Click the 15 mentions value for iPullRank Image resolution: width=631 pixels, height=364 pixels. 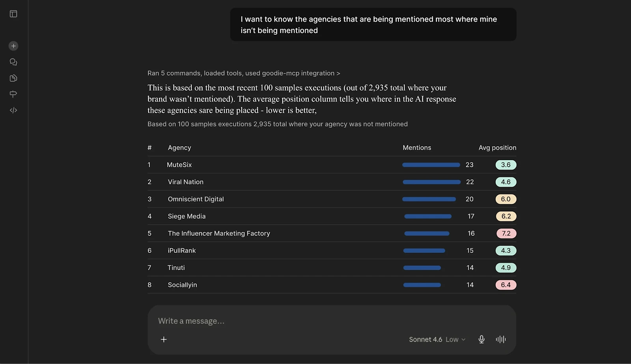pyautogui.click(x=470, y=251)
